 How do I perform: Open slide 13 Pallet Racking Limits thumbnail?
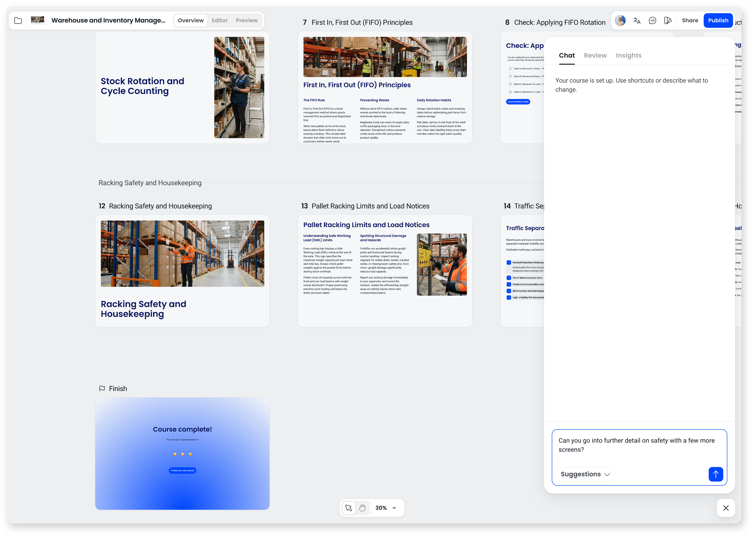[385, 271]
